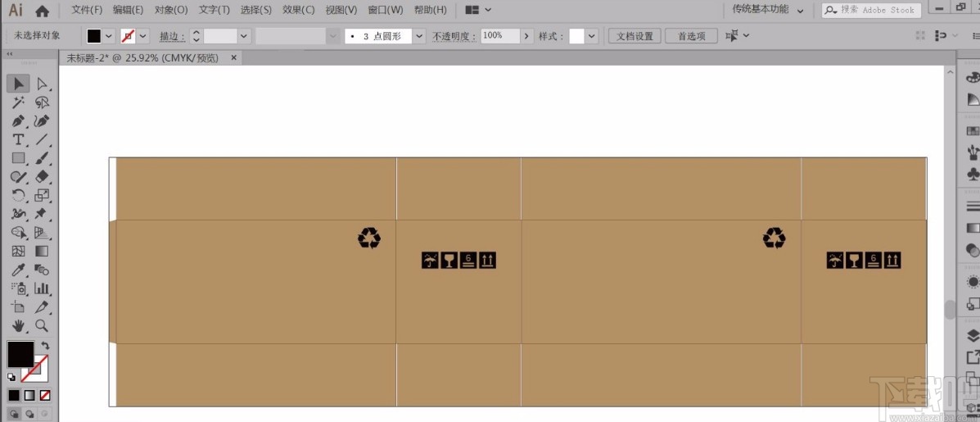Open the 编辑(E) menu
The width and height of the screenshot is (980, 422).
click(x=128, y=10)
